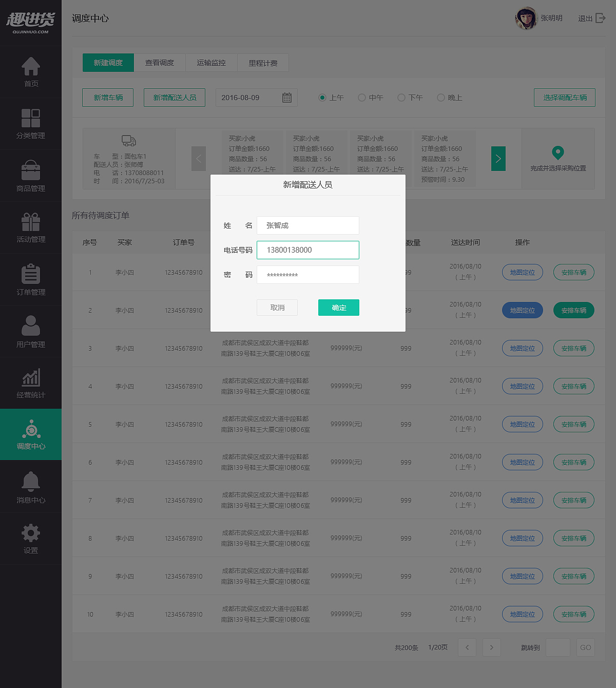Select 晚上 evening radio button
Viewport: 616px width, 688px height.
click(441, 98)
